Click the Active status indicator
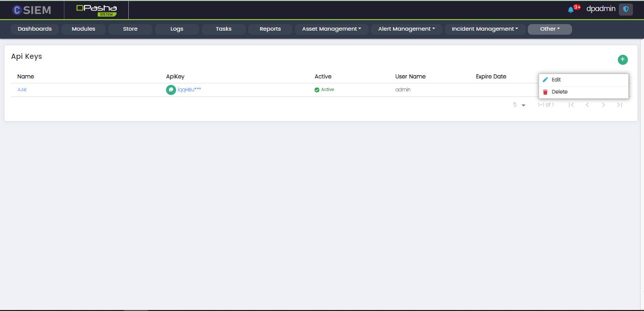 coord(325,90)
